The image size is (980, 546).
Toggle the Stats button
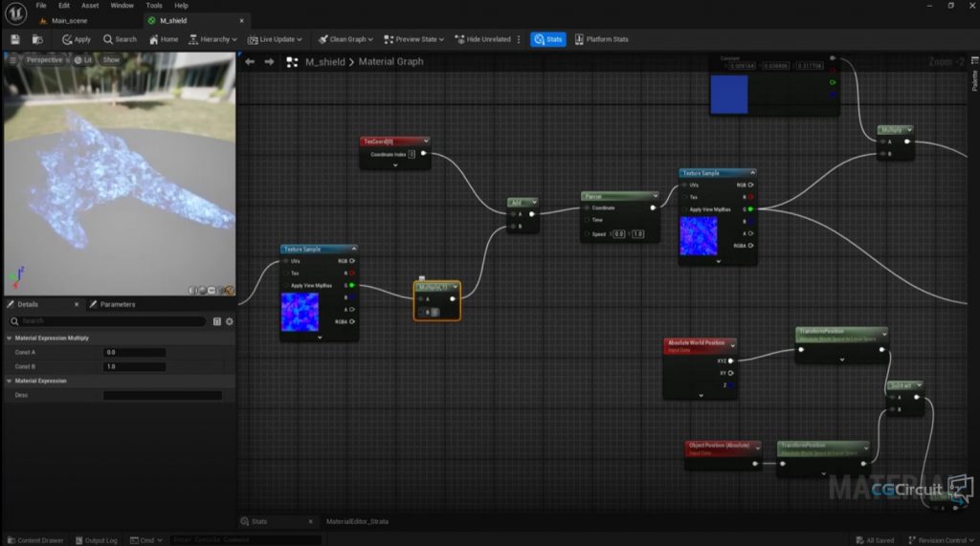coord(548,39)
